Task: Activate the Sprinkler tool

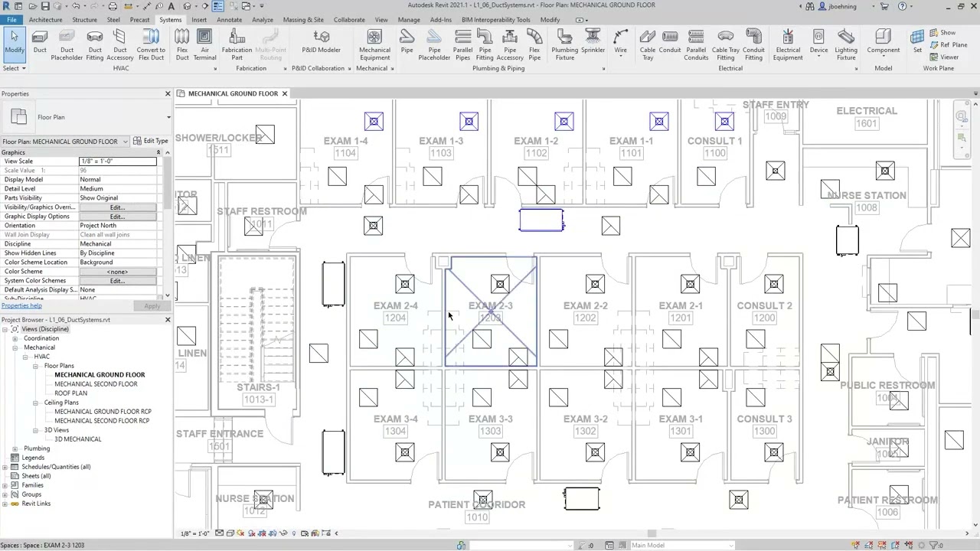Action: tap(593, 41)
